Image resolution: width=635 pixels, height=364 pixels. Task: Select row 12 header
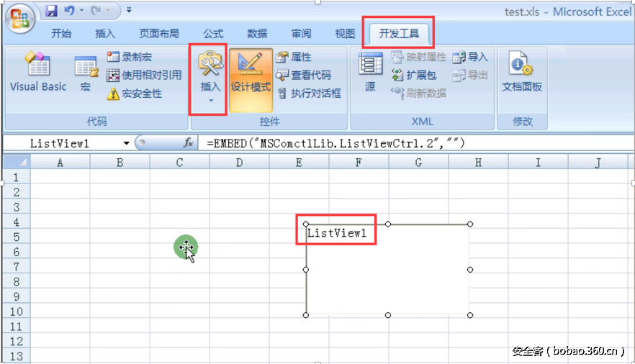[x=16, y=341]
